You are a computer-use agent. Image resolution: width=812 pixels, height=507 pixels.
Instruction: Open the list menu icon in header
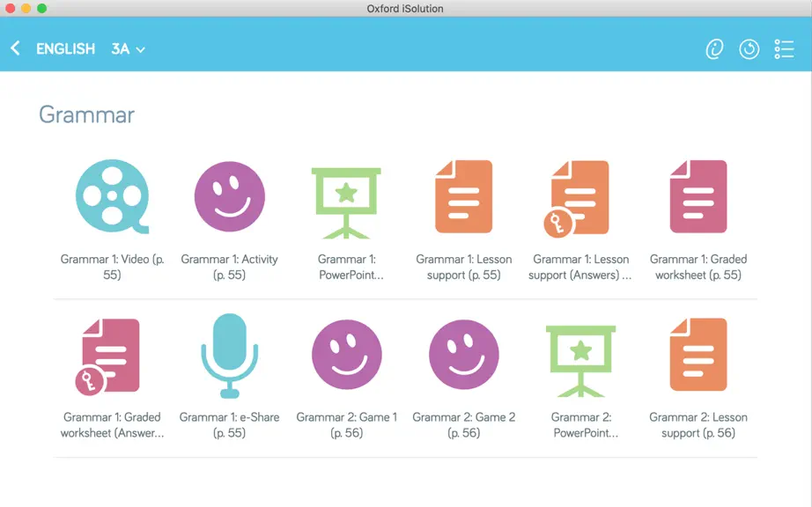pos(784,49)
